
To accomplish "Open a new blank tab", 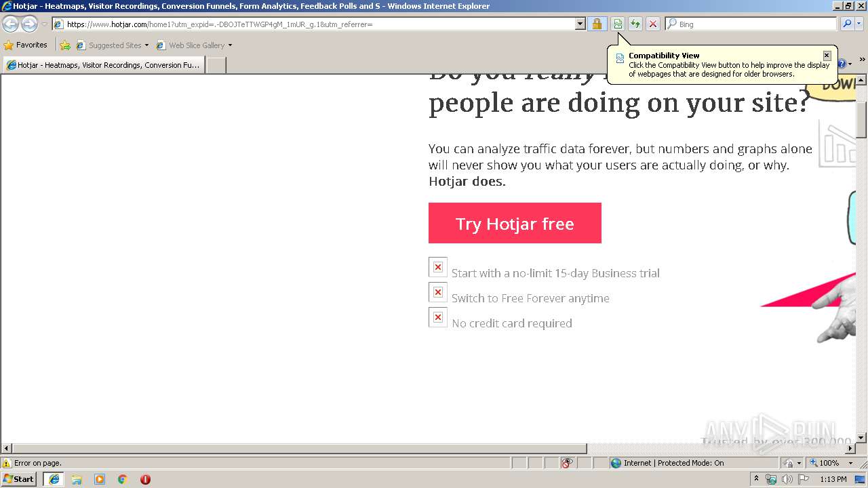I will 216,65.
